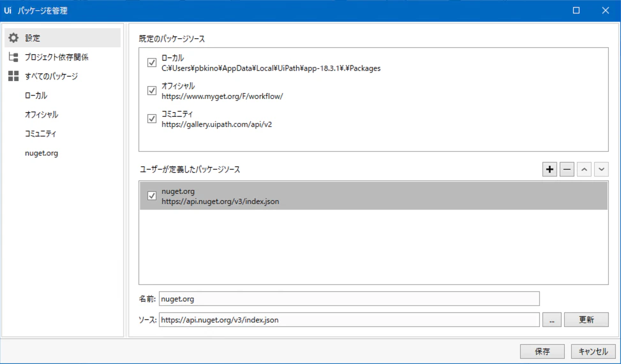The image size is (621, 364).
Task: Click the ユーザーが定義したパッケージソース heading
Action: pos(190,170)
